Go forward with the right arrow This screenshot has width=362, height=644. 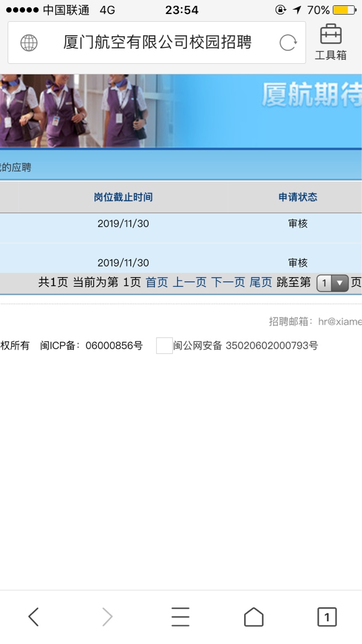tap(107, 617)
